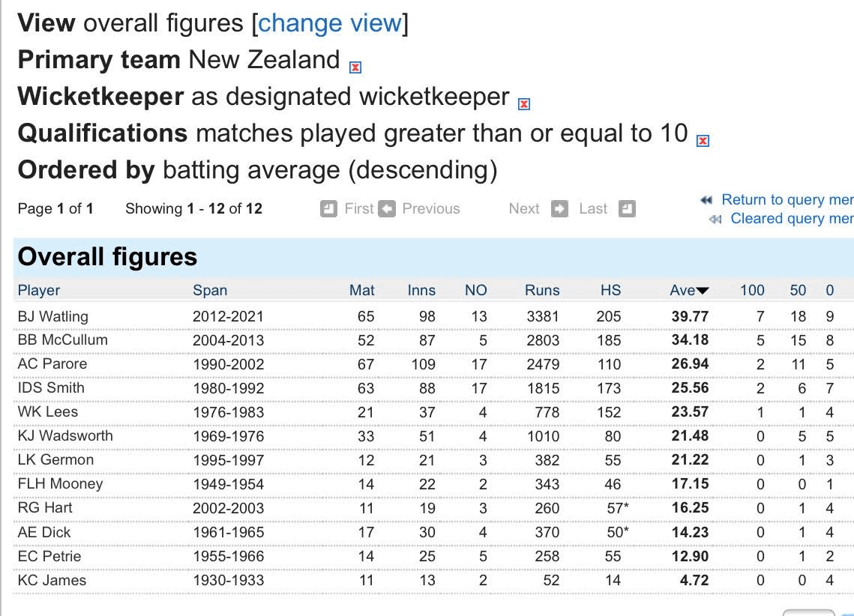Click the Next page arrow icon
The width and height of the screenshot is (854, 616).
click(x=559, y=209)
